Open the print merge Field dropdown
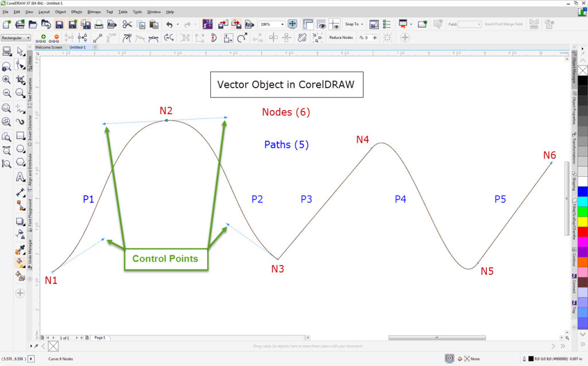Viewport: 588px width, 366px height. (x=470, y=24)
